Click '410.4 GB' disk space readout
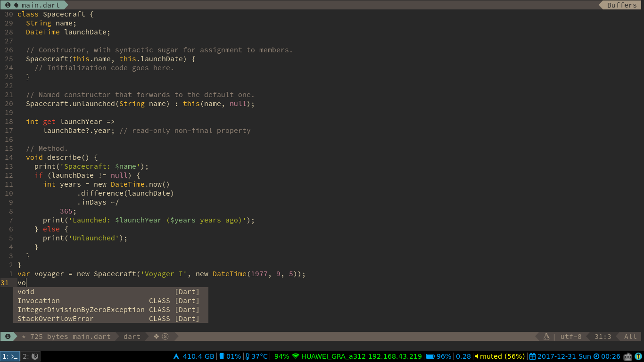Screen dimensions: 644x362 coord(198,356)
